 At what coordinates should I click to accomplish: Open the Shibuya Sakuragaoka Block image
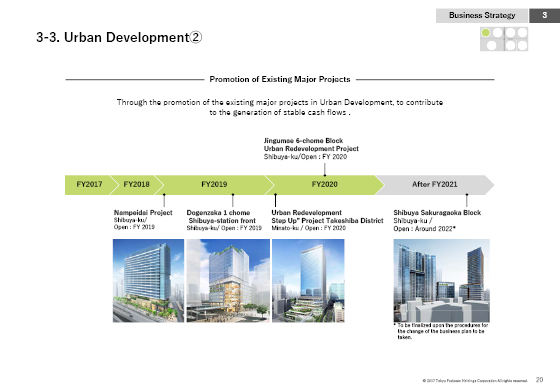click(x=441, y=281)
